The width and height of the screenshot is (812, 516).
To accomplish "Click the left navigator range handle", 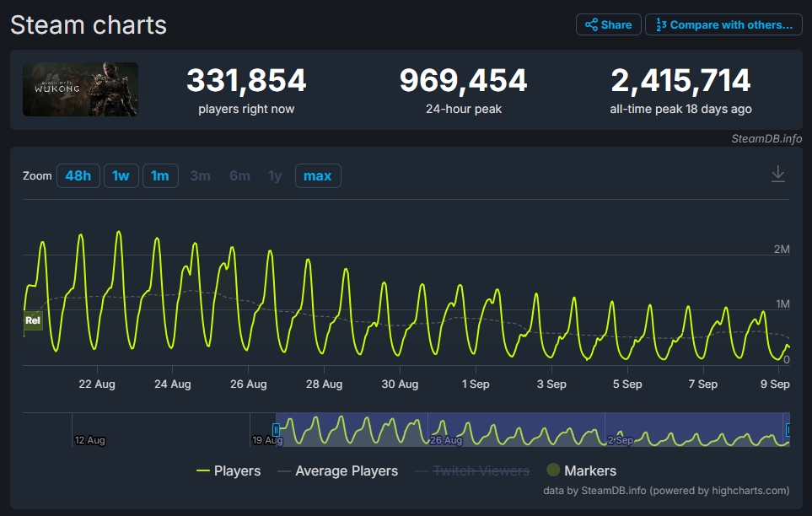I will 276,430.
